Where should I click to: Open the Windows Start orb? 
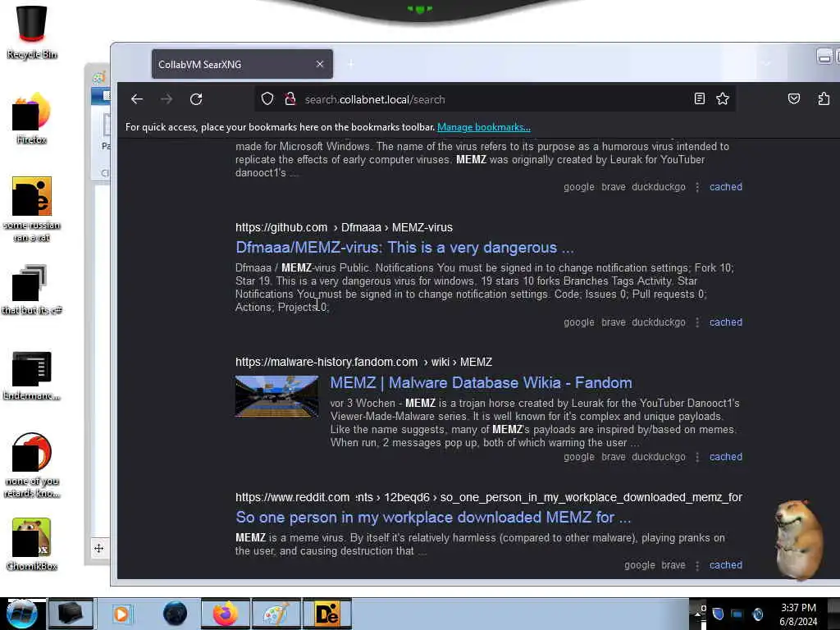tap(22, 614)
